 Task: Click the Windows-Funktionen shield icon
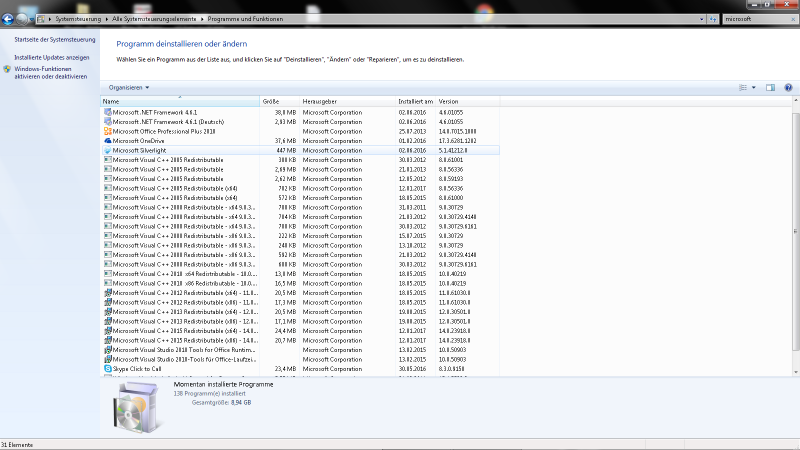(7, 69)
